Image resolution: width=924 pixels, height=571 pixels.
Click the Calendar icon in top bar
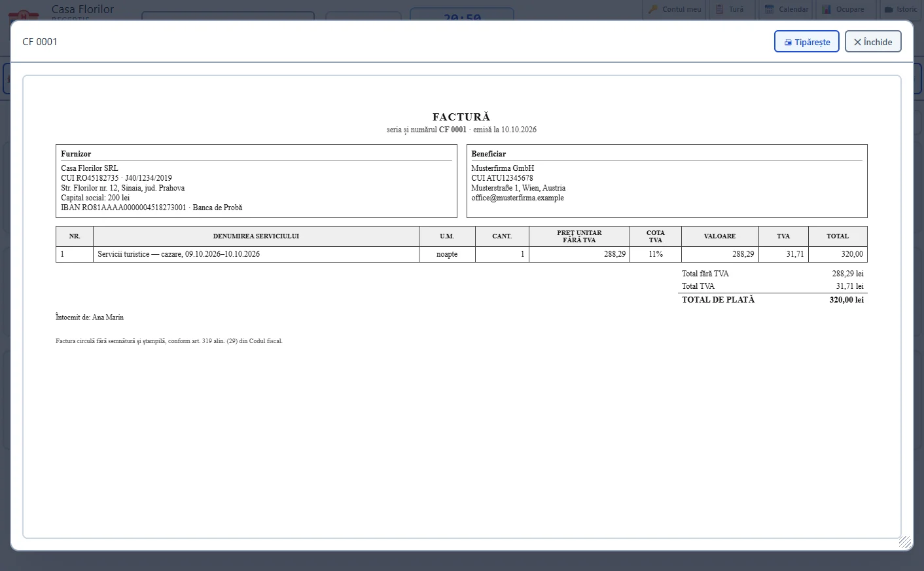pos(770,9)
